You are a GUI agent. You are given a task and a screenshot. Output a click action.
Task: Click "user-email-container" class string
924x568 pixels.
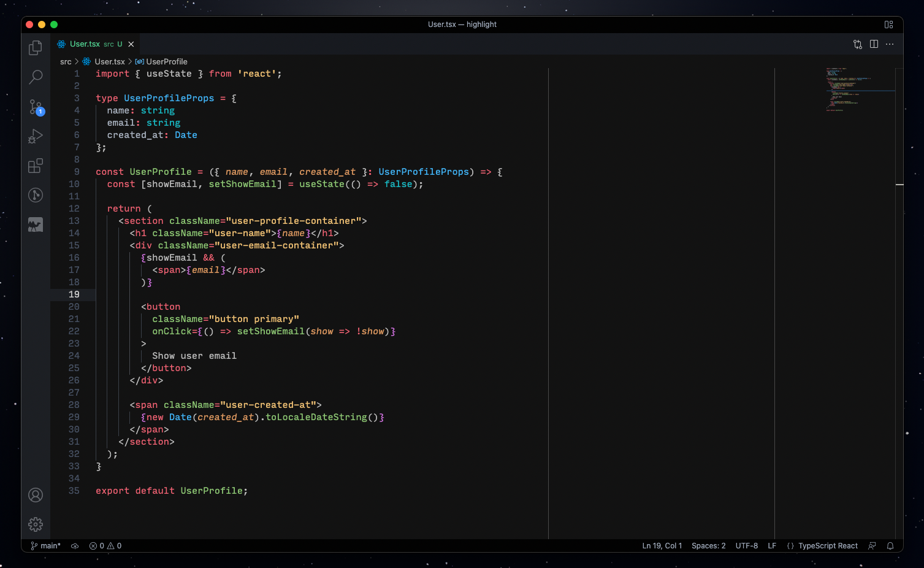coord(277,245)
